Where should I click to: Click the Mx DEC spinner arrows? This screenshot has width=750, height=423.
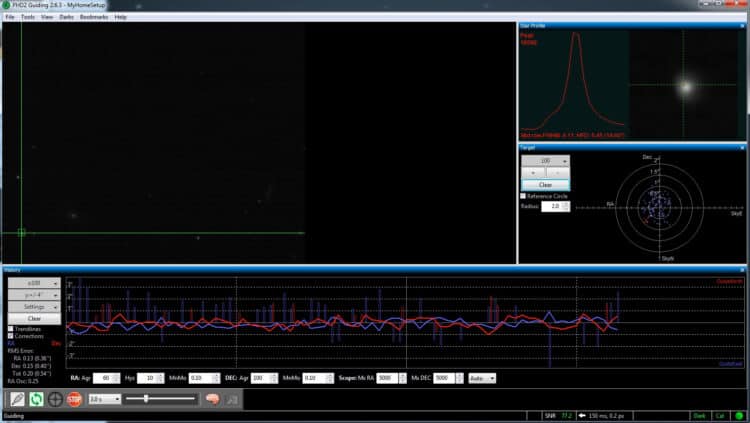tap(460, 378)
